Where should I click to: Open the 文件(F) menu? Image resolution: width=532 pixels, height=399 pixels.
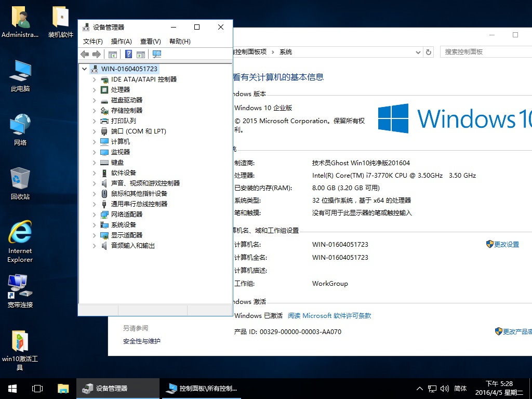(93, 42)
